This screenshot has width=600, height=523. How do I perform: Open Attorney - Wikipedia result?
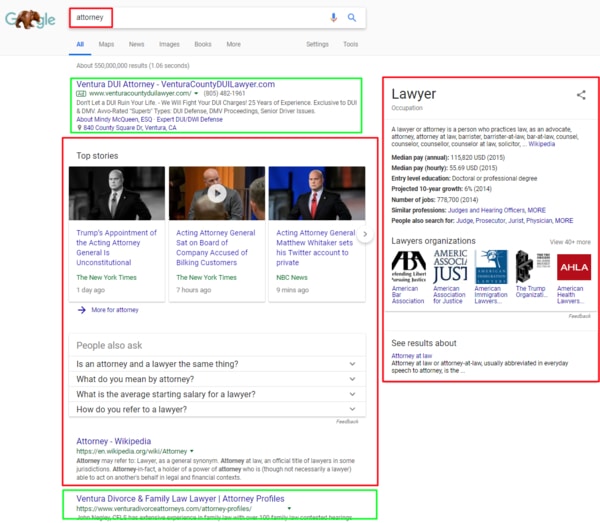tap(114, 441)
